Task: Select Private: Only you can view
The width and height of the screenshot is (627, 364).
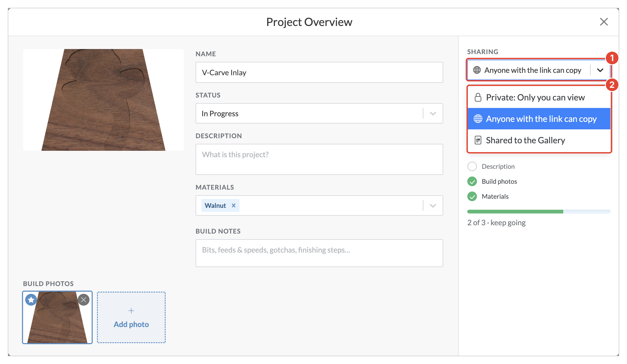Action: click(x=539, y=97)
